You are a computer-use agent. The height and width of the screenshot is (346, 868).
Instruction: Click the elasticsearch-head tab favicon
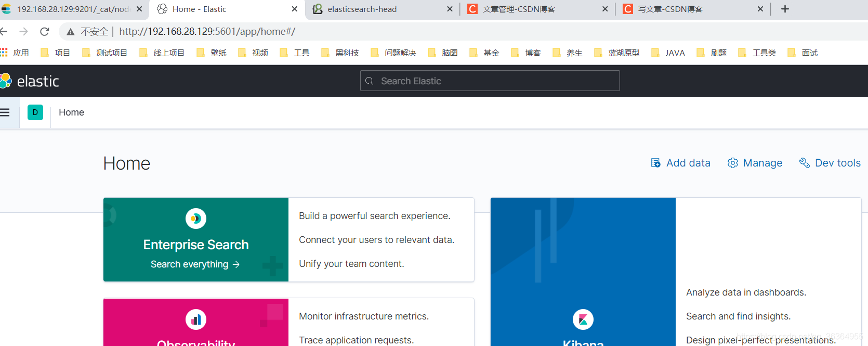click(318, 9)
